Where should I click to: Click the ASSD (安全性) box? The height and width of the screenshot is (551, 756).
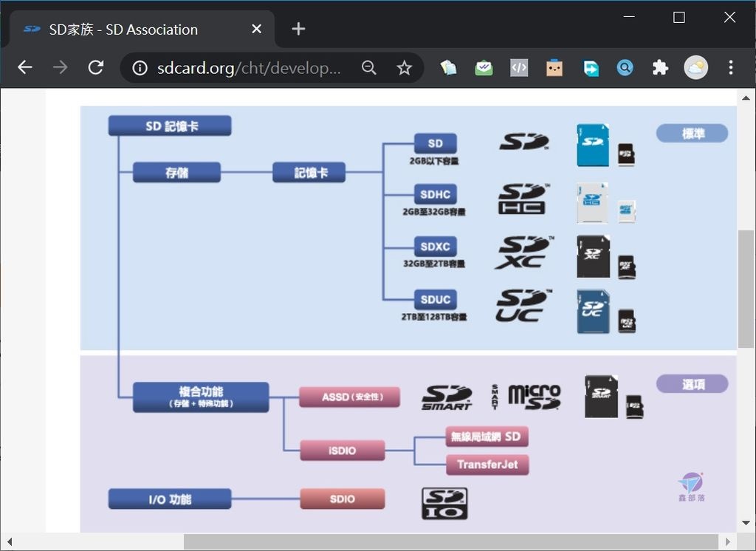tap(349, 397)
